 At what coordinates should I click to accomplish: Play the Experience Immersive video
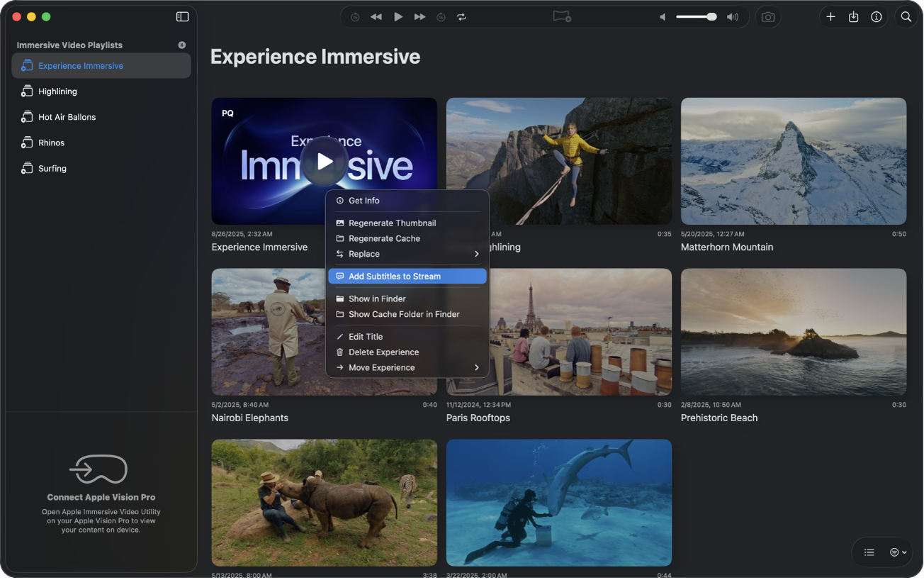325,161
